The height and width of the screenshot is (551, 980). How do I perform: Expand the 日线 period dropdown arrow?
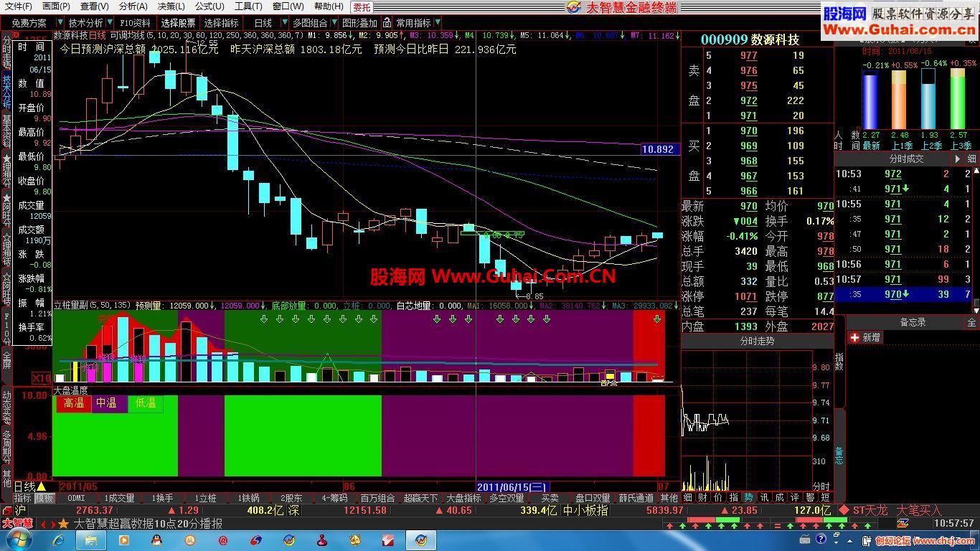pos(285,23)
